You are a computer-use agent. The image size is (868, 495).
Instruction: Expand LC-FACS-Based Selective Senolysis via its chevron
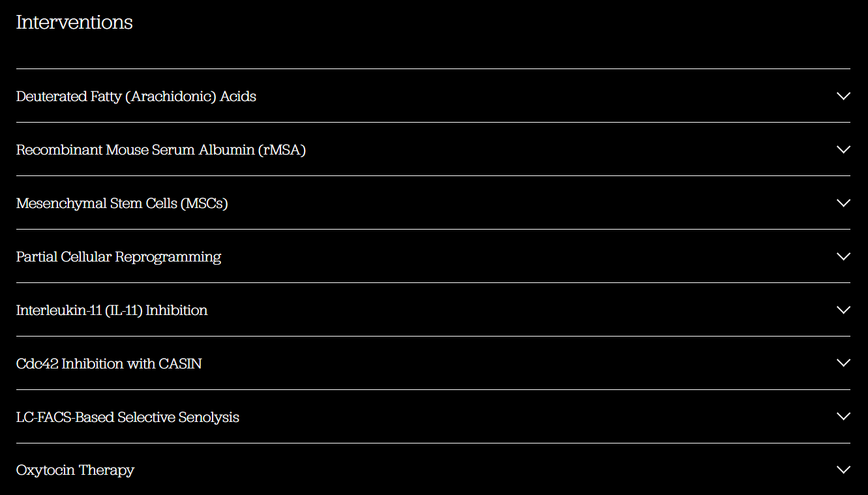tap(843, 417)
